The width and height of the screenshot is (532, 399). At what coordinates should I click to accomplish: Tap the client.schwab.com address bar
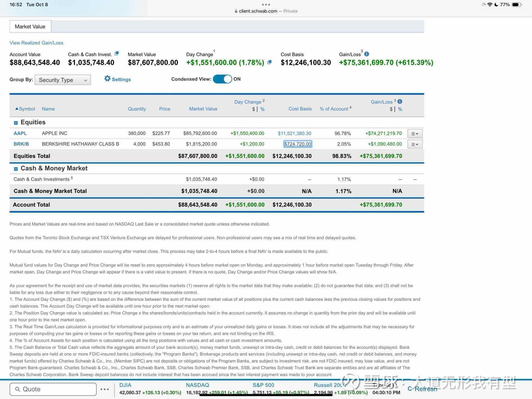[266, 11]
